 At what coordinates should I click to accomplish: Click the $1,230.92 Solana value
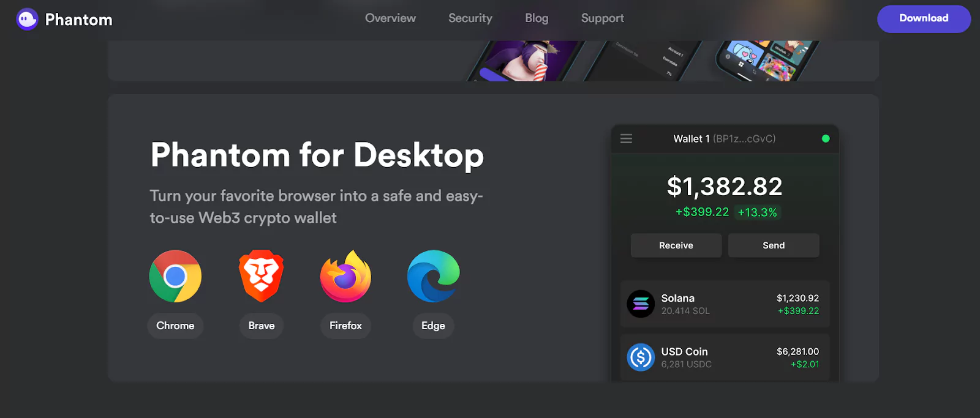click(x=797, y=298)
